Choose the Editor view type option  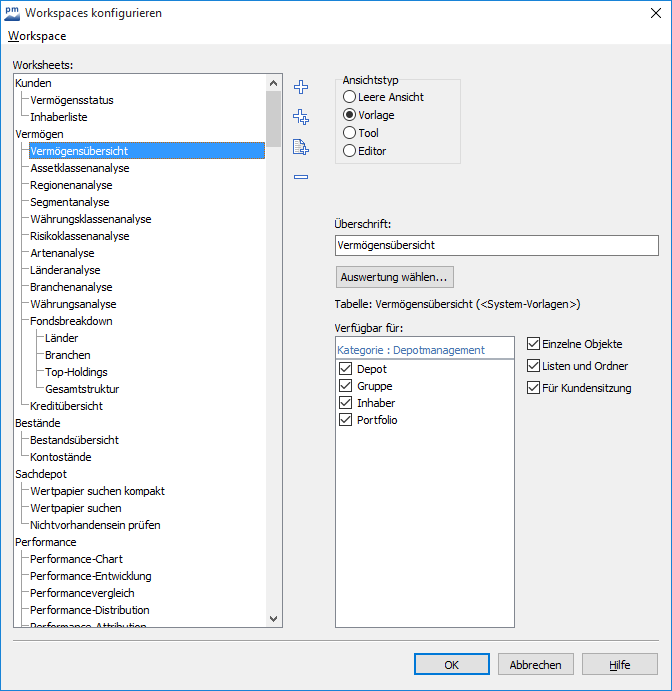point(349,151)
